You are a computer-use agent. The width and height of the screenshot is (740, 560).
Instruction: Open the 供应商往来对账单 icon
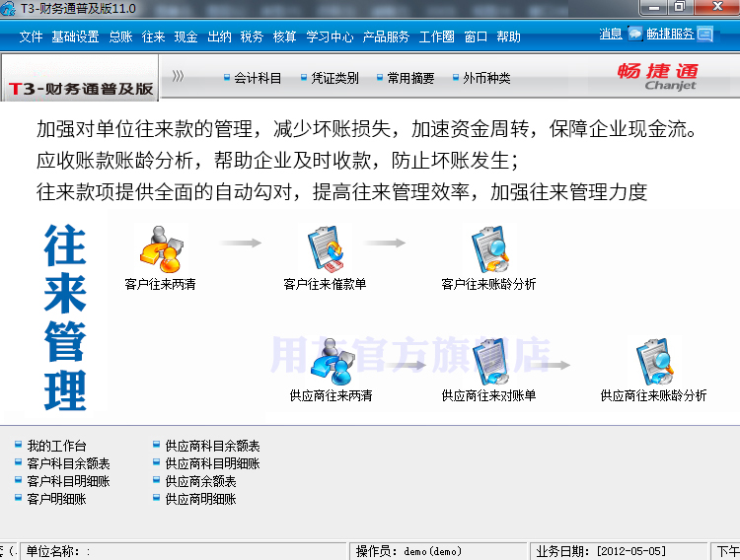(490, 362)
